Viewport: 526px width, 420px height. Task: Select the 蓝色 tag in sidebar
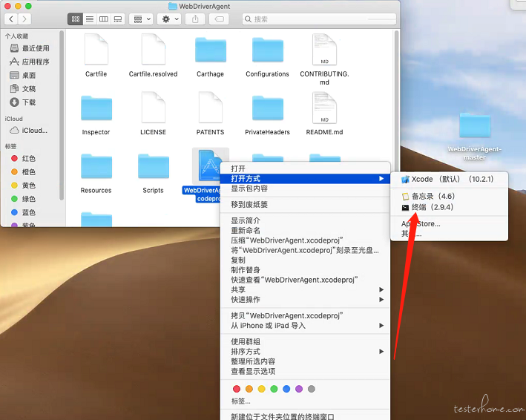[x=24, y=212]
